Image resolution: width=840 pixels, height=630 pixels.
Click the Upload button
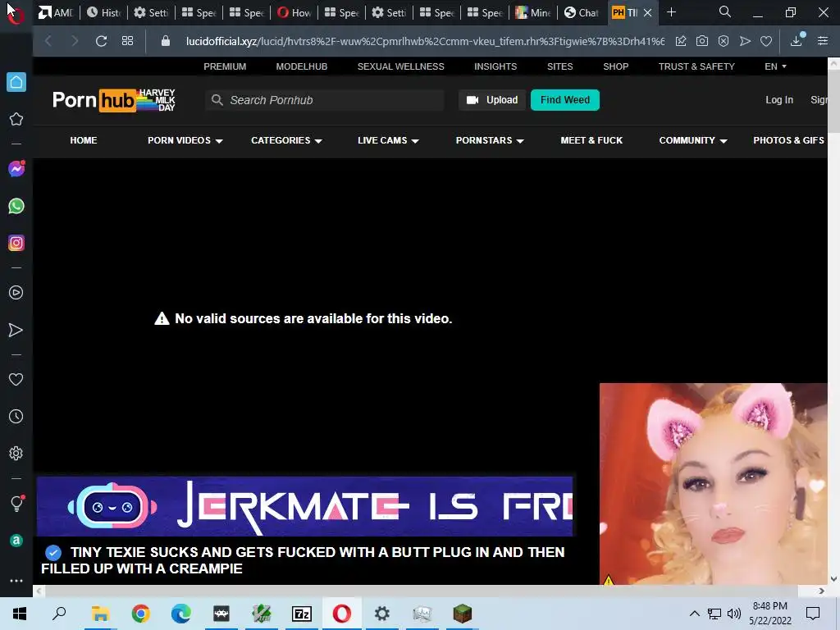492,100
